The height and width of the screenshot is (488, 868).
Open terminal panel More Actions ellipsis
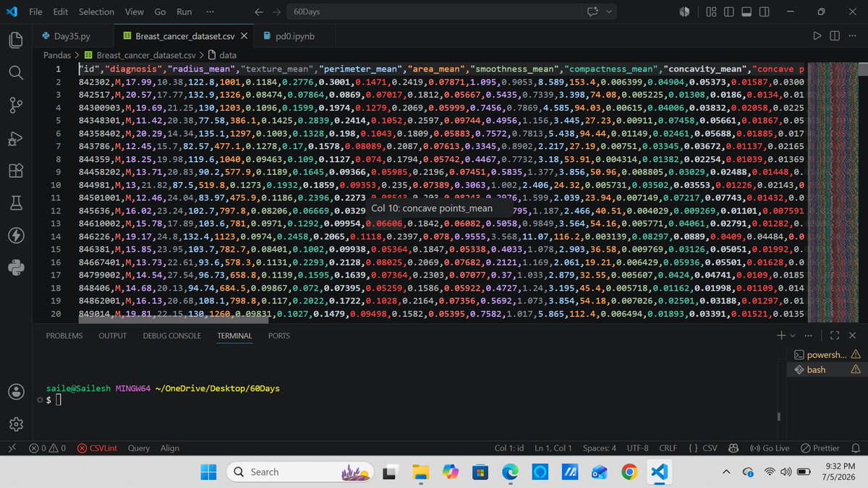point(808,335)
